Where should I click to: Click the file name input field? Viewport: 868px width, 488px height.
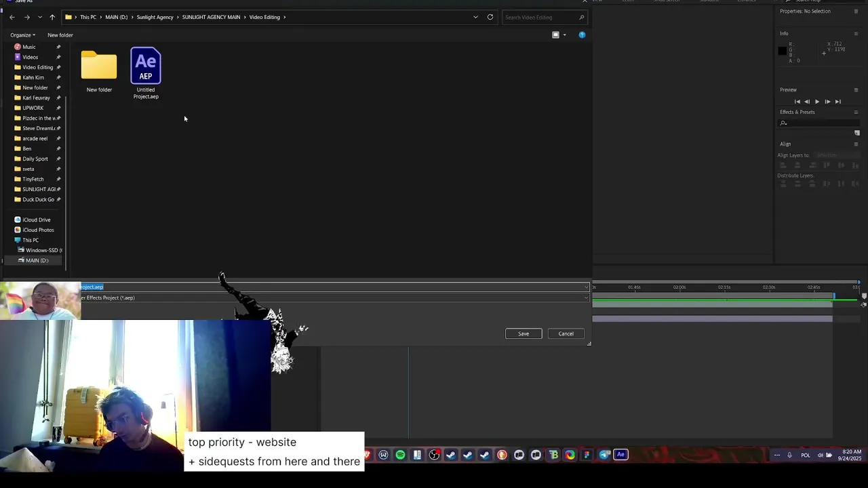[x=334, y=287]
